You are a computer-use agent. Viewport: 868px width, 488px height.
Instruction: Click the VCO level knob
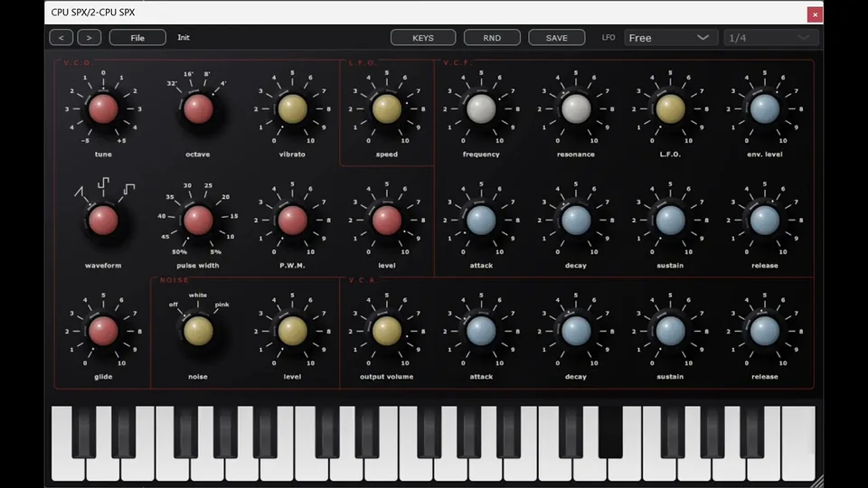point(386,220)
